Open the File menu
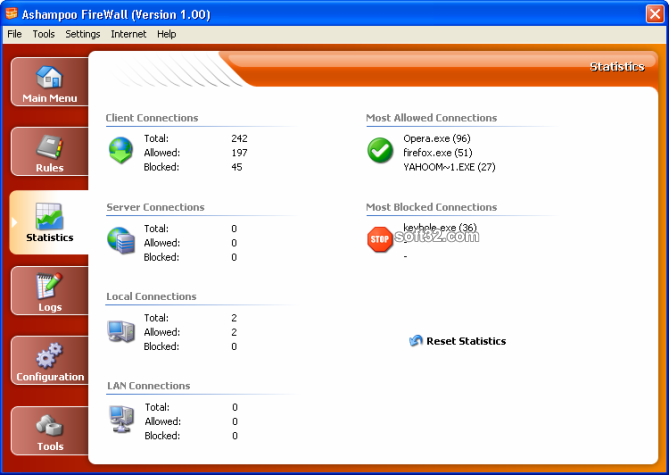Viewport: 669px width, 475px height. 15,34
